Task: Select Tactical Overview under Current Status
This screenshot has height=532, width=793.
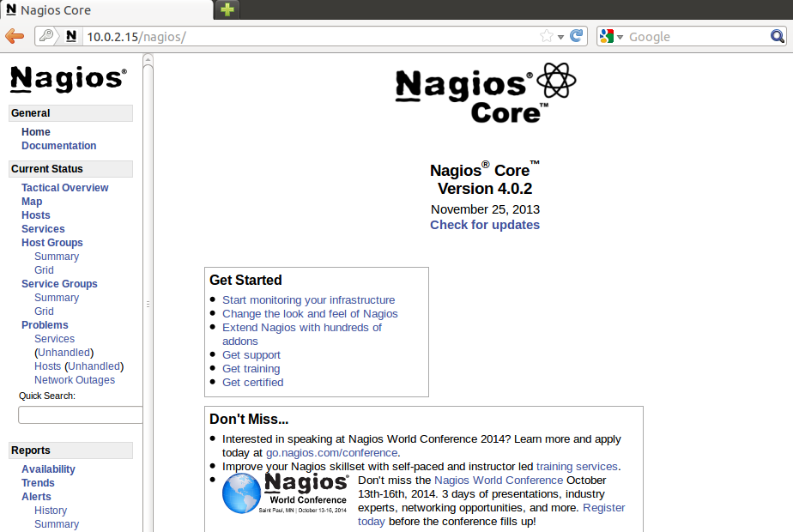Action: pos(64,187)
